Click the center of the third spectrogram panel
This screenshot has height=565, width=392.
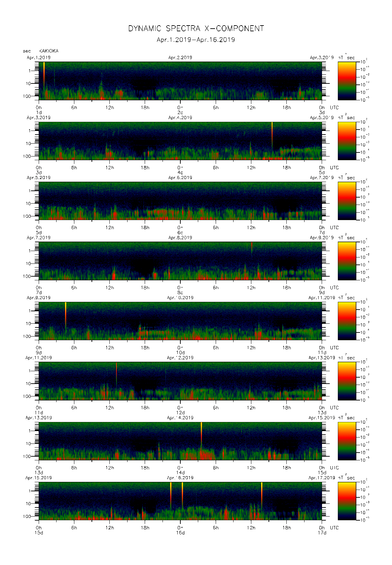[x=180, y=201]
